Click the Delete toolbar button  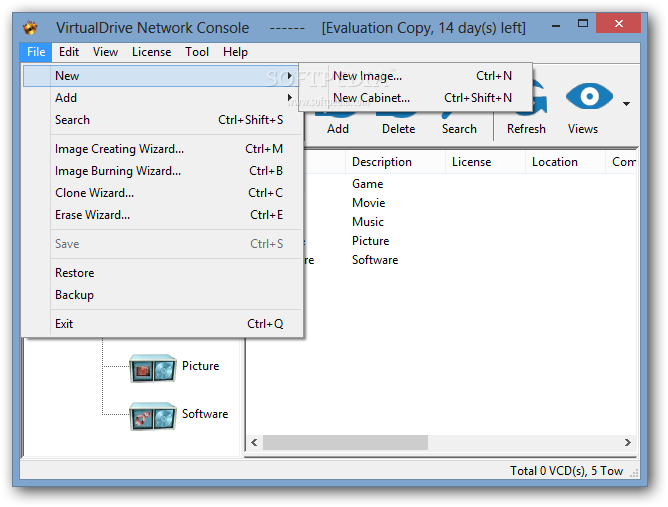click(398, 124)
